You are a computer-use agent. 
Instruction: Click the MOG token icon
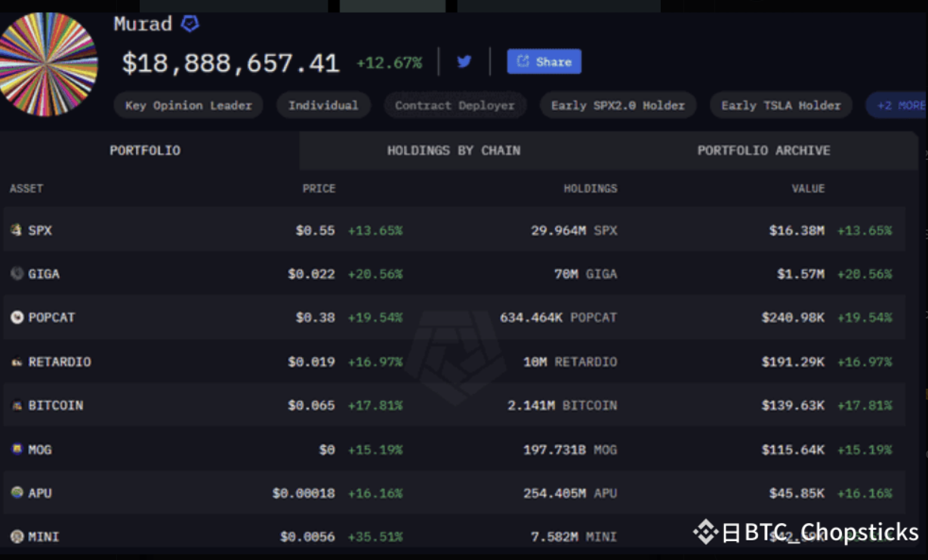[17, 449]
